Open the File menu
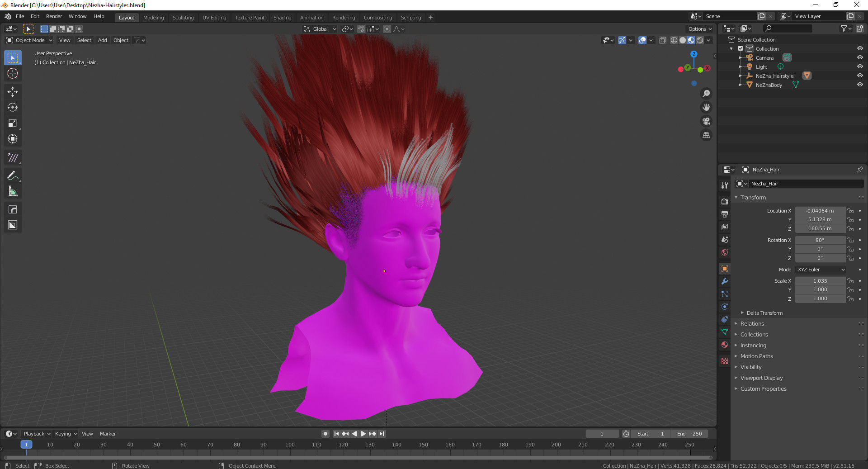Image resolution: width=868 pixels, height=469 pixels. coord(20,16)
